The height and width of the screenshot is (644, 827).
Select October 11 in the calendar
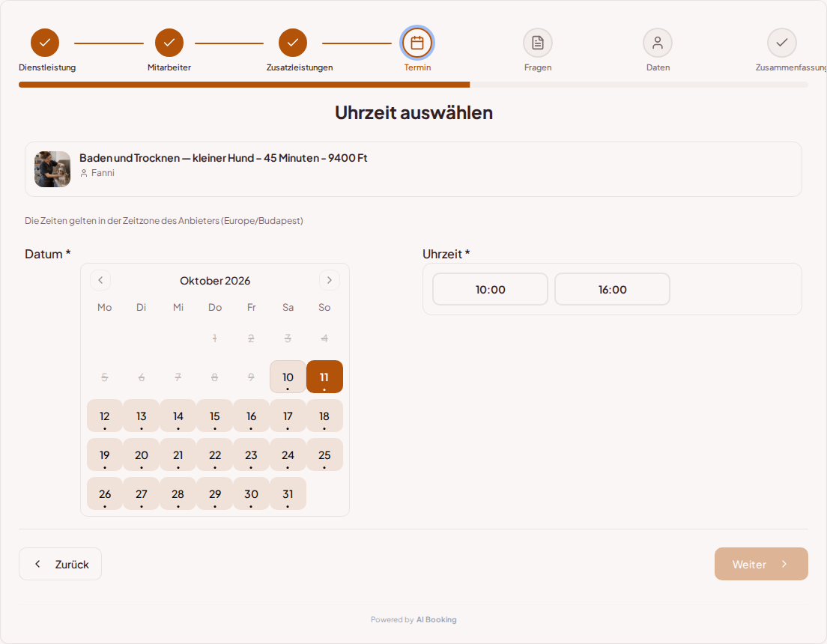[x=324, y=377]
